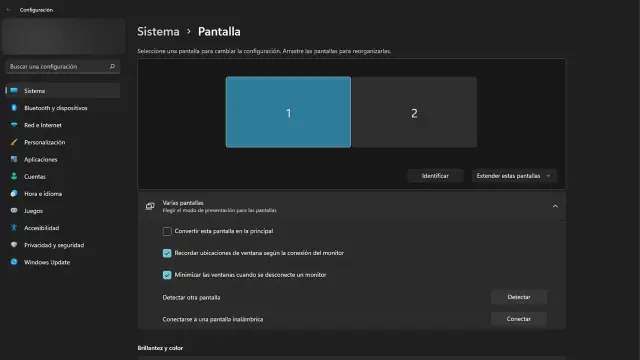Open Aplicaciones settings page
The width and height of the screenshot is (640, 360).
click(x=63, y=159)
